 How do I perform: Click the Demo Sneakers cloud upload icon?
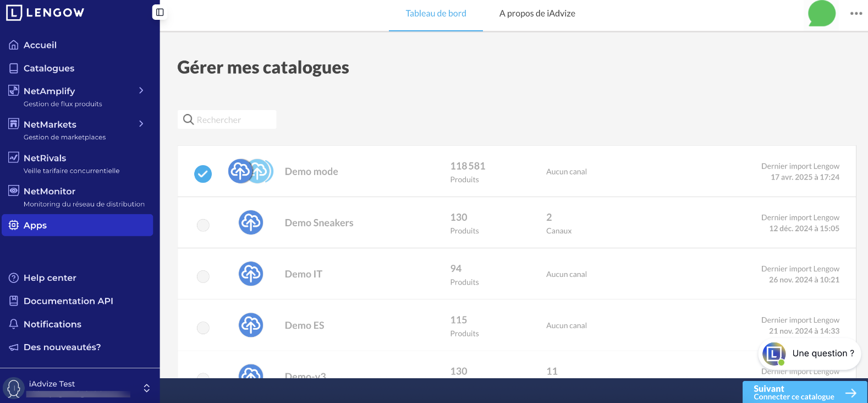(251, 222)
